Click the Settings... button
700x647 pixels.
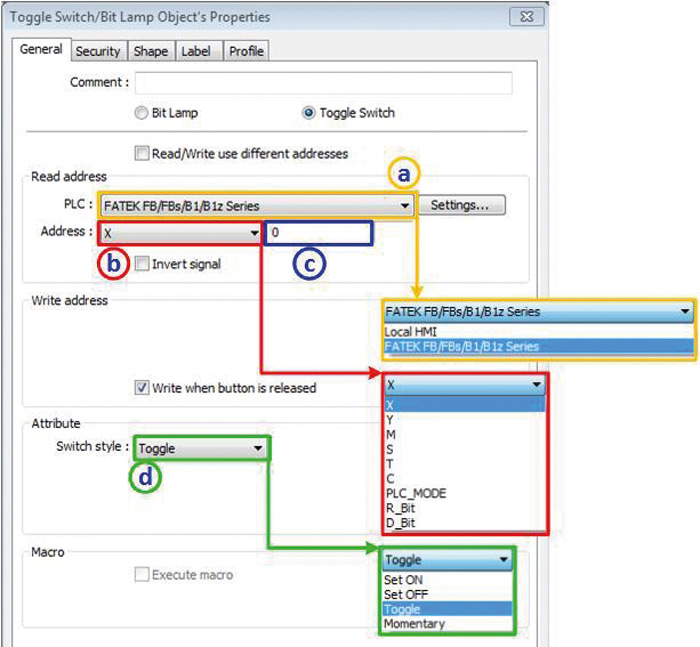(x=462, y=205)
